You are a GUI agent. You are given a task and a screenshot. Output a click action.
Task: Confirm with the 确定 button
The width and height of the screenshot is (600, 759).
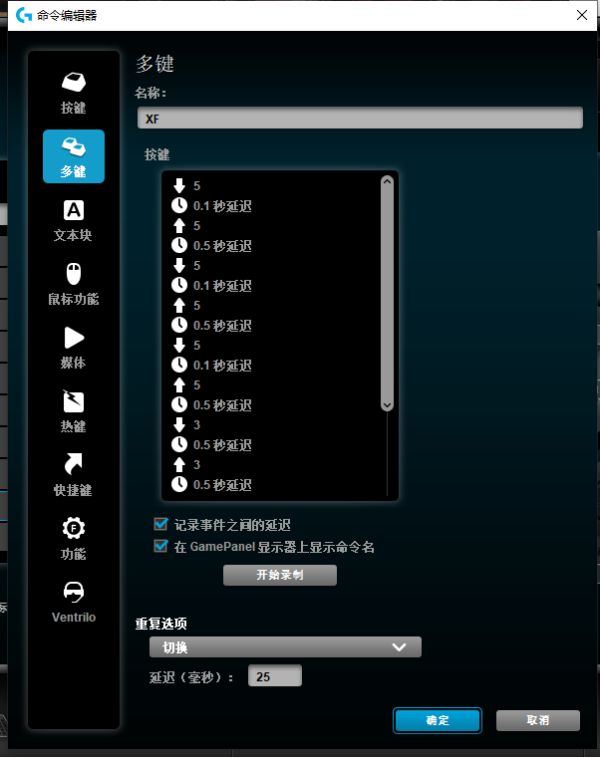click(x=437, y=720)
